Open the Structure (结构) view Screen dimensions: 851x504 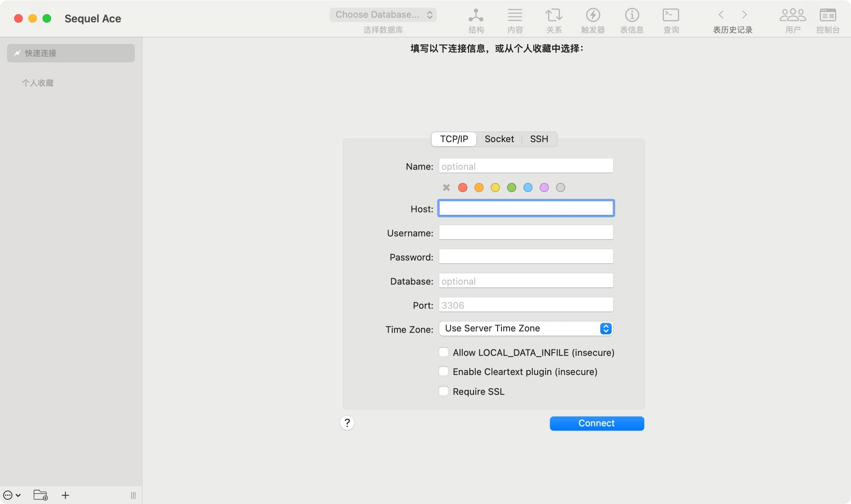point(476,19)
